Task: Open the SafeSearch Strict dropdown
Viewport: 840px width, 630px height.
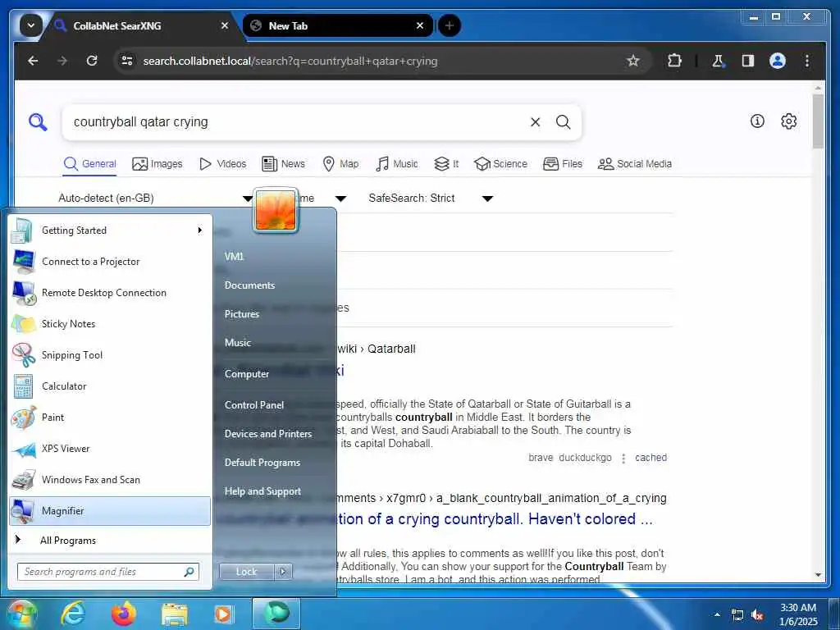Action: (430, 199)
